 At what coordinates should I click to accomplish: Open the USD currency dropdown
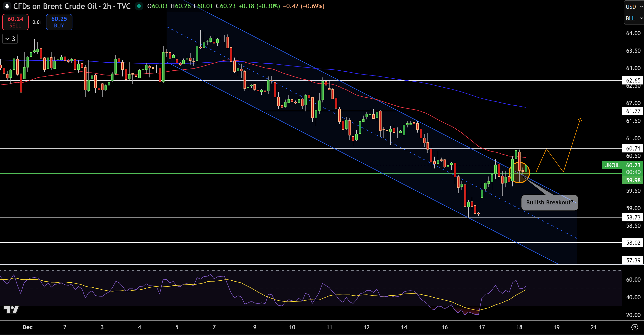tap(634, 7)
